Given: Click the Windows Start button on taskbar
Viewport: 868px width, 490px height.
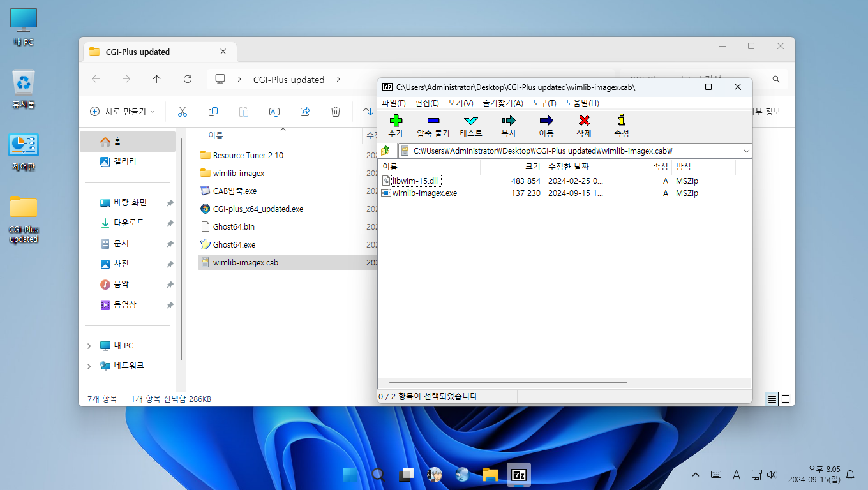Looking at the screenshot, I should pyautogui.click(x=350, y=475).
